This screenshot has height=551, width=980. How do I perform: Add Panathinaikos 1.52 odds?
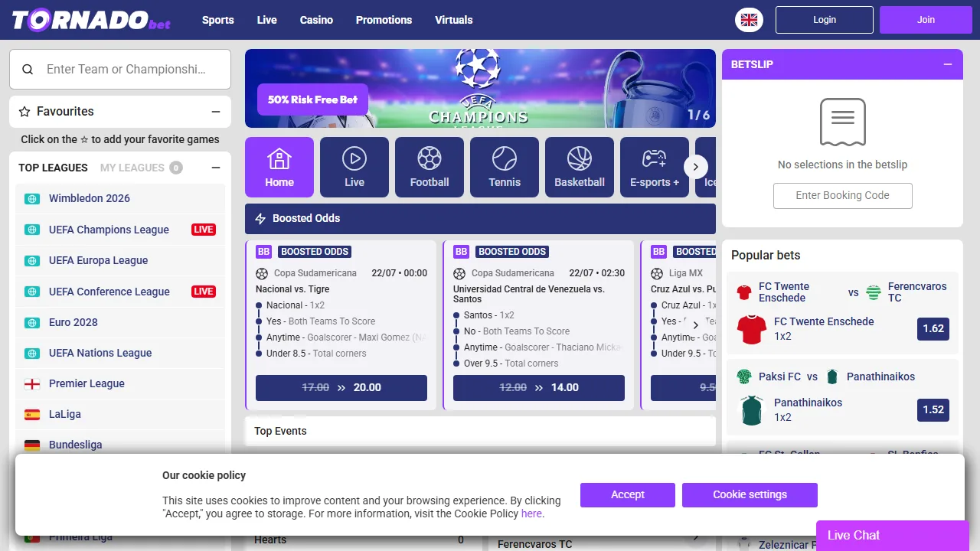click(933, 410)
